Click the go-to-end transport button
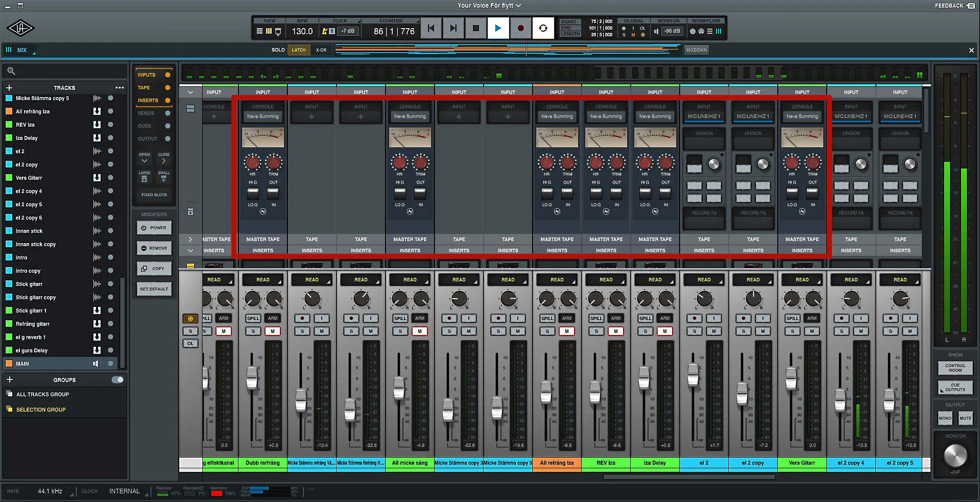 [x=453, y=29]
